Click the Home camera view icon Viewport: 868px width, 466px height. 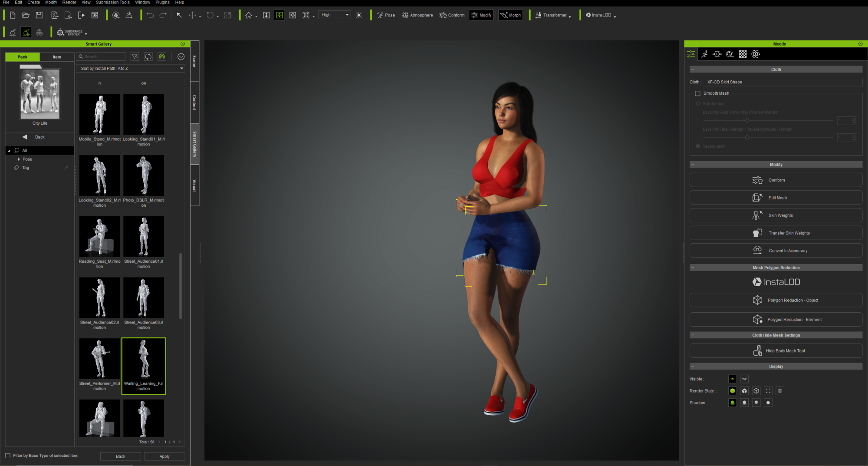(x=249, y=15)
